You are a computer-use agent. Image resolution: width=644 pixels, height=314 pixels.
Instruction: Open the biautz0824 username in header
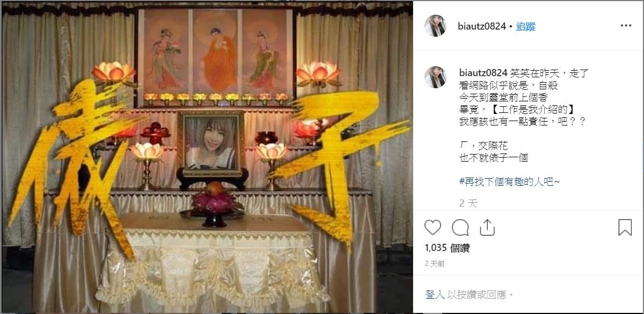coord(482,27)
